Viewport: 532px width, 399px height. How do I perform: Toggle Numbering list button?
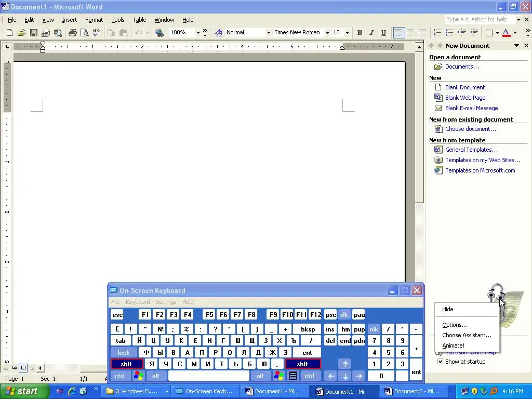tap(437, 33)
